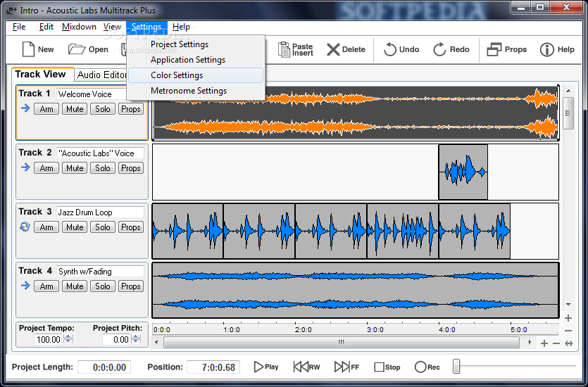
Task: Arm Track 1 for recording
Action: [x=46, y=109]
